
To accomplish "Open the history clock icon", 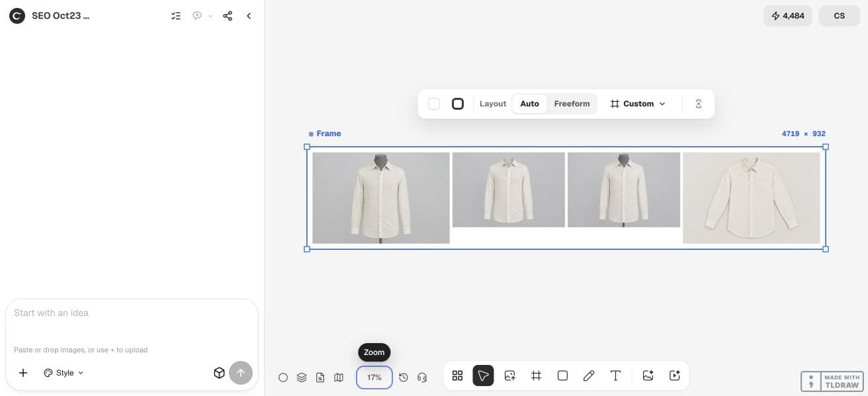I will 404,377.
